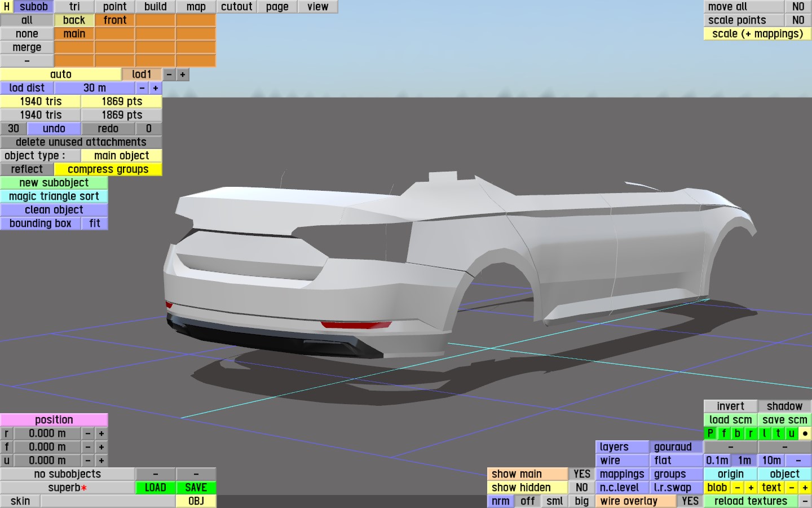The height and width of the screenshot is (508, 812).
Task: Create a new subobject
Action: click(x=54, y=183)
